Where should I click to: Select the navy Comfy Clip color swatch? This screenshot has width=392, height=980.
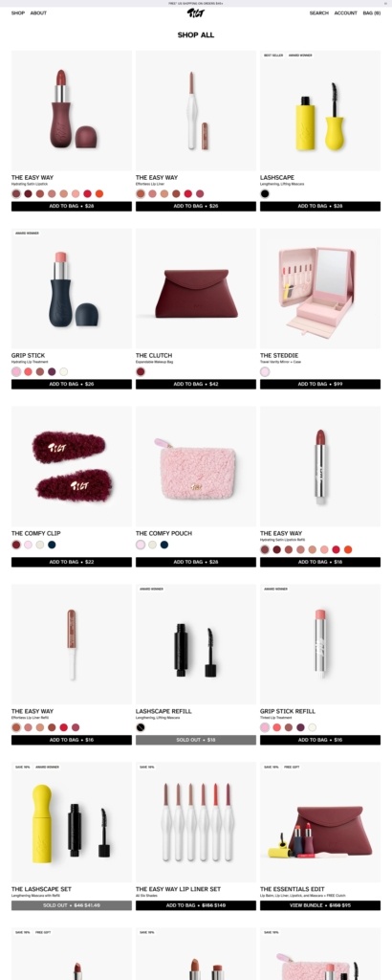tap(52, 545)
